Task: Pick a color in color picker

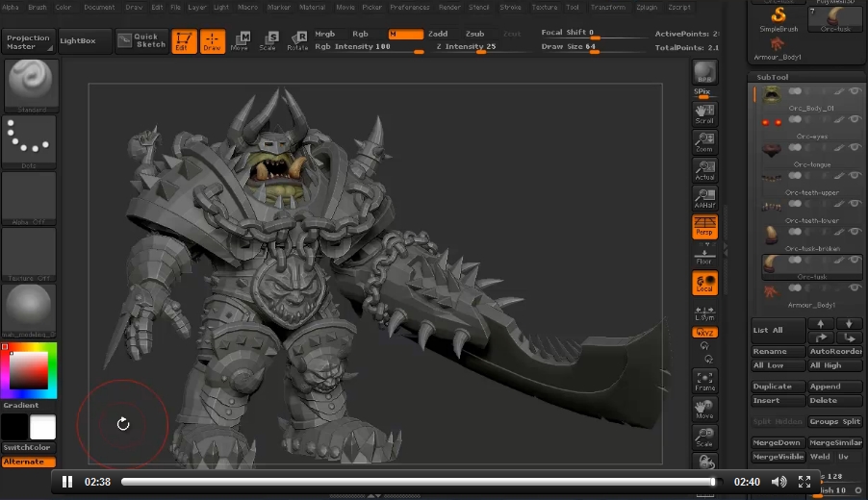Action: coord(29,370)
